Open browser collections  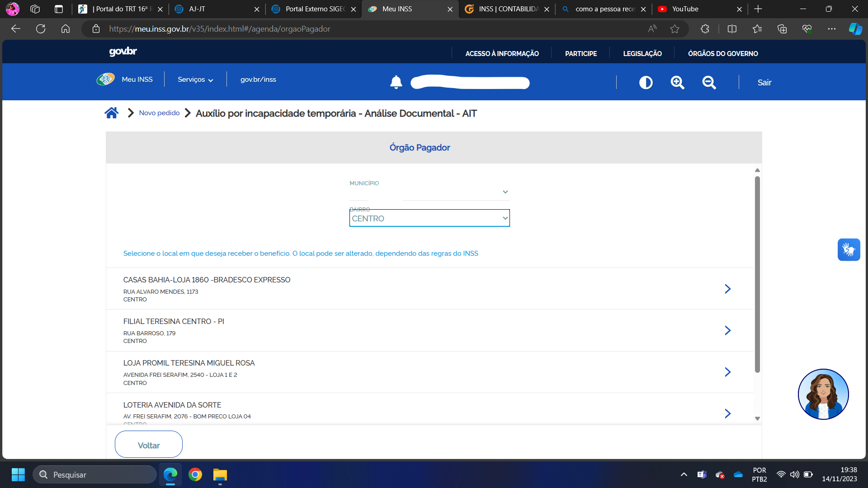(x=782, y=29)
